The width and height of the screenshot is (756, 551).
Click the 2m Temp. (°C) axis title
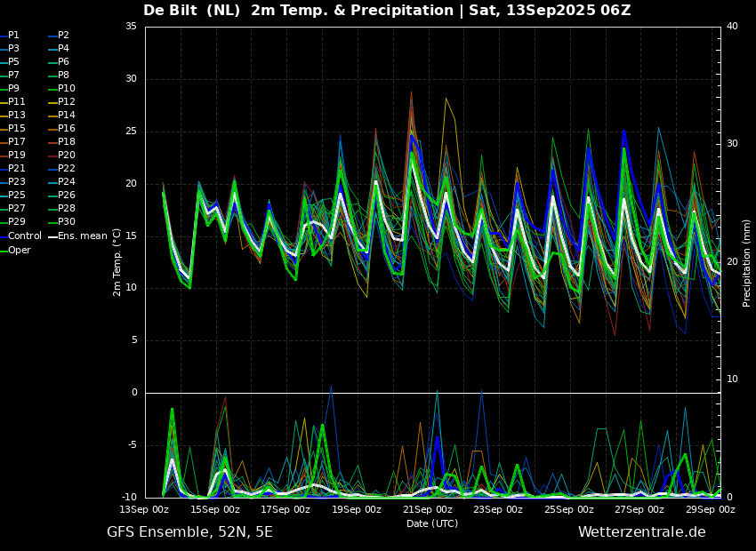click(117, 262)
